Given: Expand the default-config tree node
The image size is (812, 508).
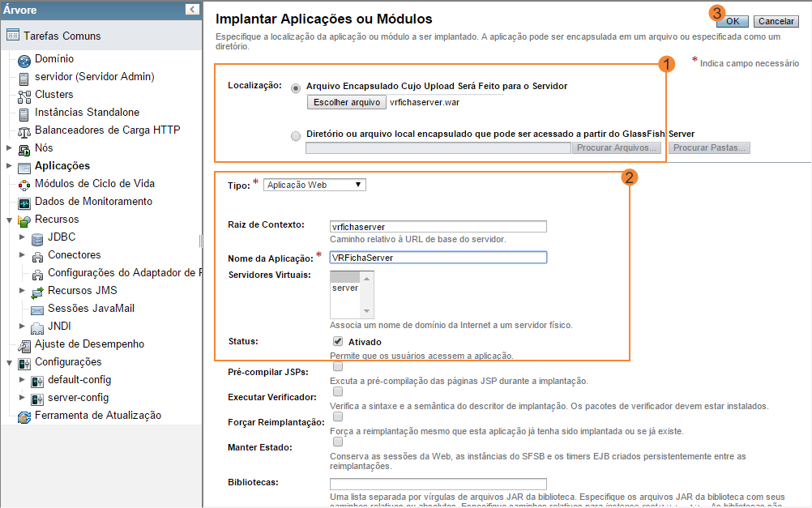Looking at the screenshot, I should click(x=22, y=379).
